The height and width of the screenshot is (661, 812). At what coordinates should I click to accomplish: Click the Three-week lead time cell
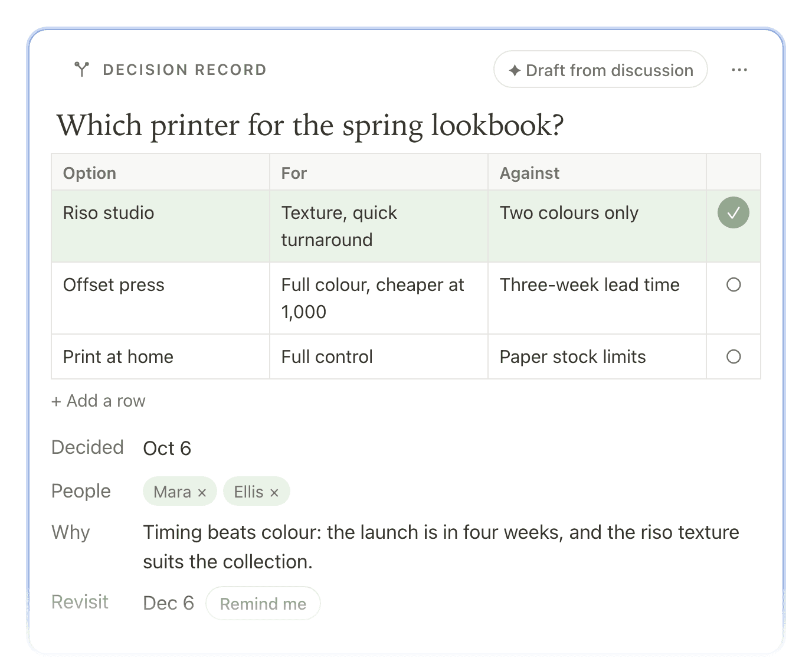(x=597, y=299)
